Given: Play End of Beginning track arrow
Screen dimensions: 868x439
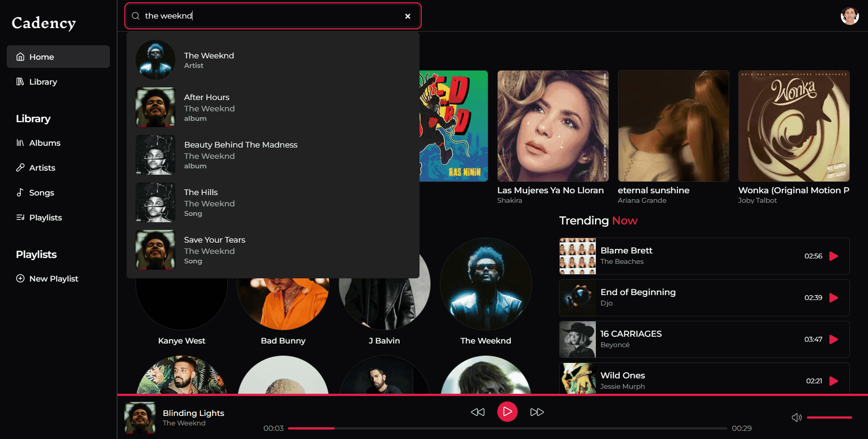Looking at the screenshot, I should click(x=834, y=298).
